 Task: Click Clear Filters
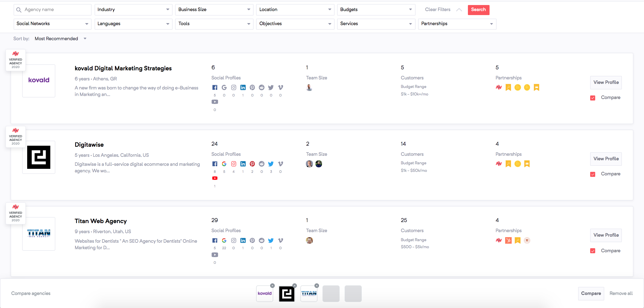point(438,10)
